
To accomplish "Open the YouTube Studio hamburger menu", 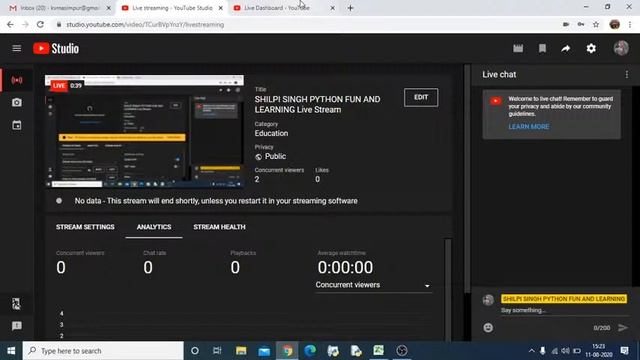I will point(17,49).
